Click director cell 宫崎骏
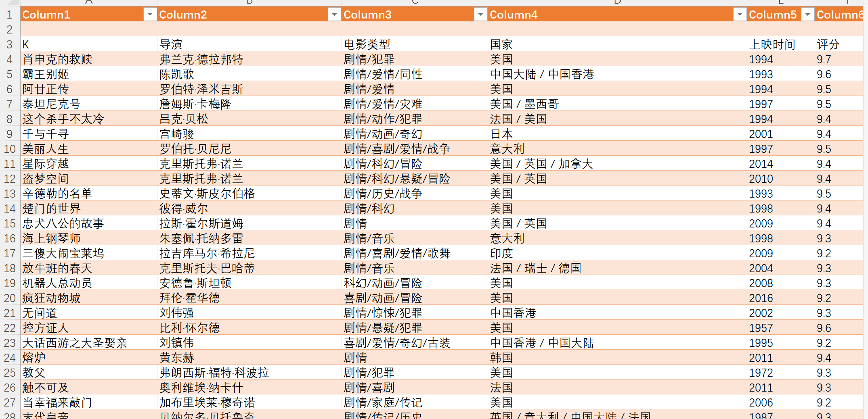Viewport: 868px width, 419px height. click(x=249, y=134)
